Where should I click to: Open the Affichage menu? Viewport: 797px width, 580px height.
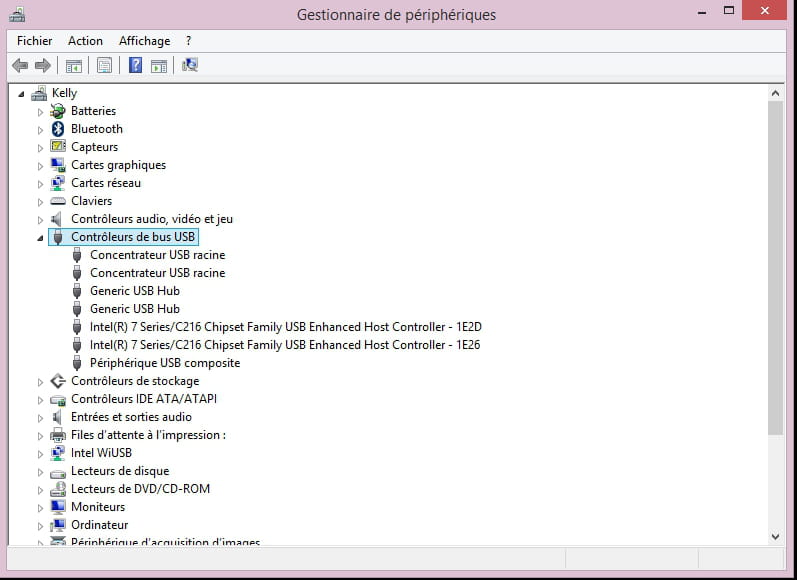click(x=144, y=41)
